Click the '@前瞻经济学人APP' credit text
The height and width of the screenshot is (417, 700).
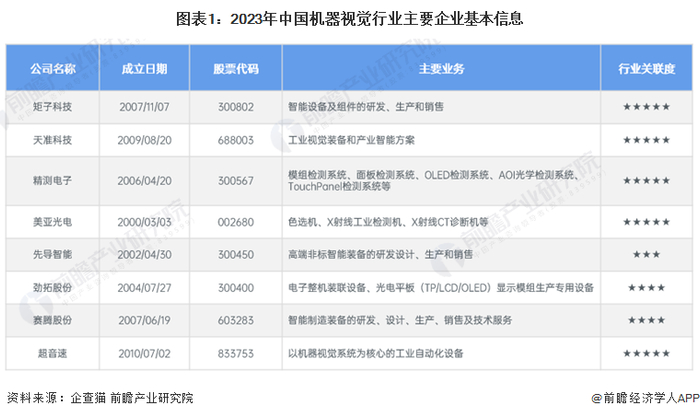pos(646,398)
